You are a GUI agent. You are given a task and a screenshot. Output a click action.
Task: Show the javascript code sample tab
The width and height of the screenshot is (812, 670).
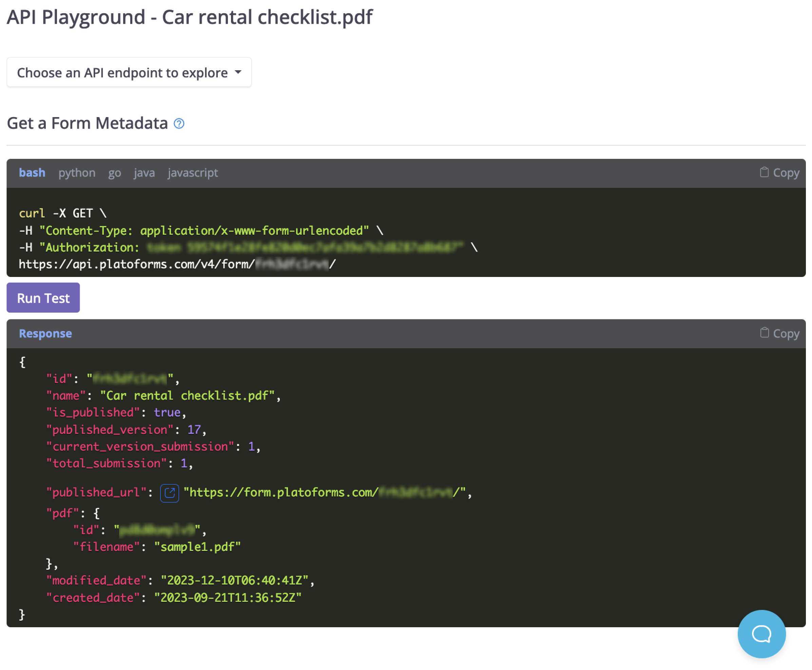193,172
